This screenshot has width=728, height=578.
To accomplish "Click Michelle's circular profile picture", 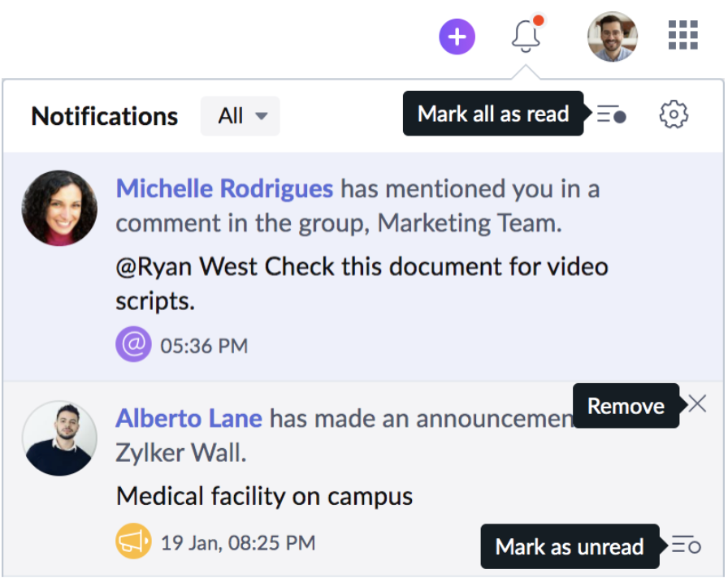I will tap(59, 208).
